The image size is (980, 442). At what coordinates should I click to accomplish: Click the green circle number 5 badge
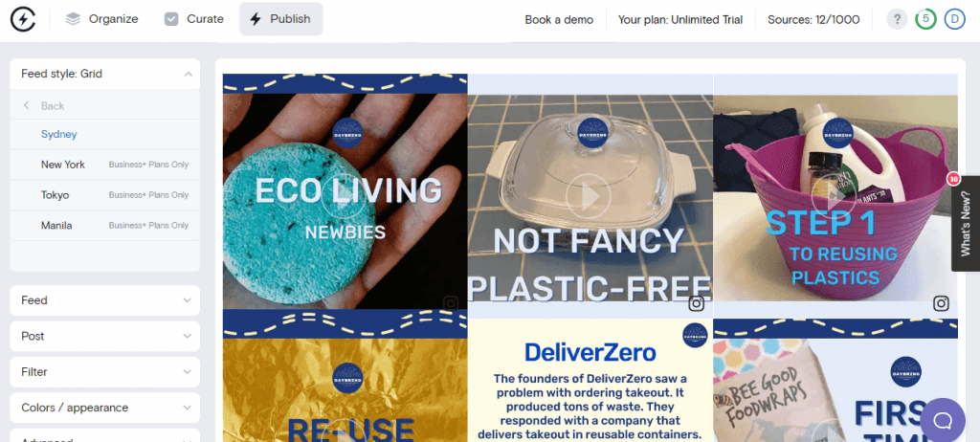[x=925, y=19]
